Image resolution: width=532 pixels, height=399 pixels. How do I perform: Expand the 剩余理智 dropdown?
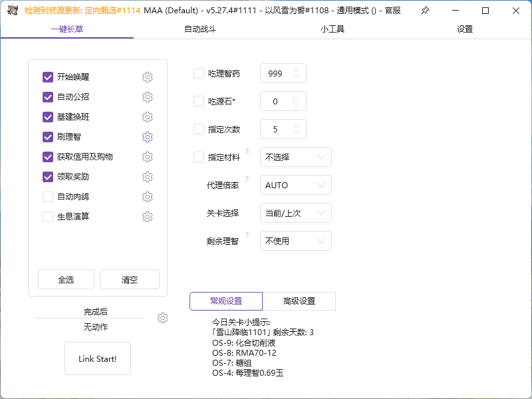pos(295,241)
